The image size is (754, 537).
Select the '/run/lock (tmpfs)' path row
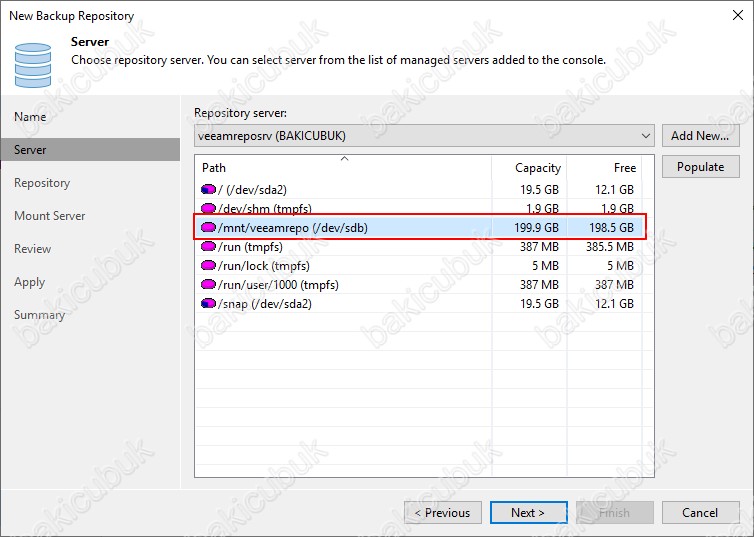click(418, 265)
